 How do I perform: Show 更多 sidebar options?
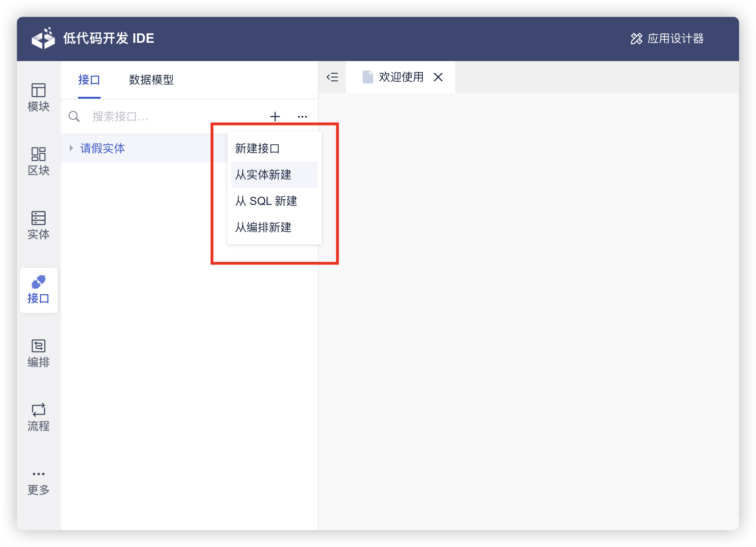pyautogui.click(x=39, y=482)
